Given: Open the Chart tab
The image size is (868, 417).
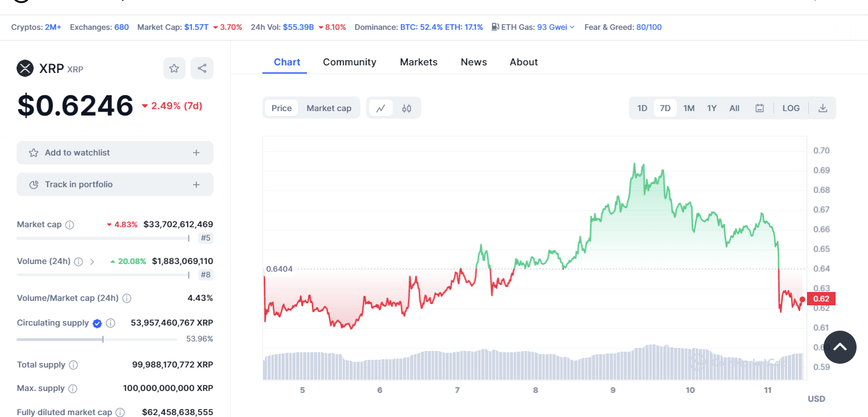Looking at the screenshot, I should pos(287,62).
